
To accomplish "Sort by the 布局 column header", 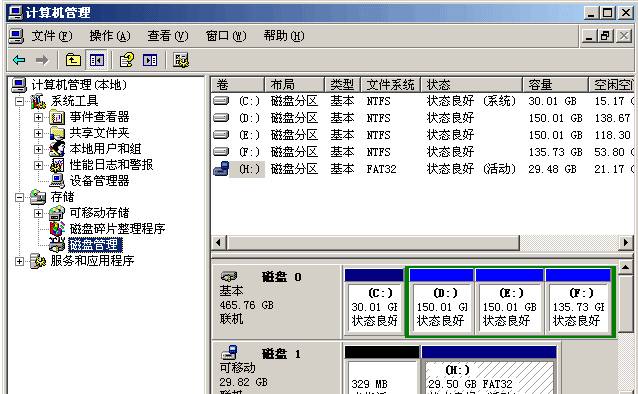I will (x=295, y=85).
